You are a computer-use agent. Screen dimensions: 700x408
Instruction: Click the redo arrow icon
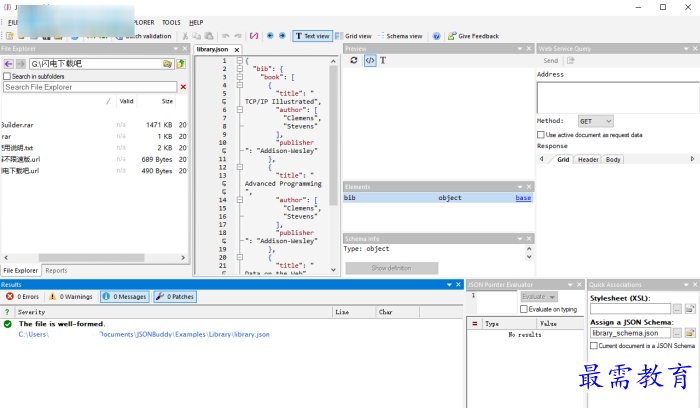238,36
